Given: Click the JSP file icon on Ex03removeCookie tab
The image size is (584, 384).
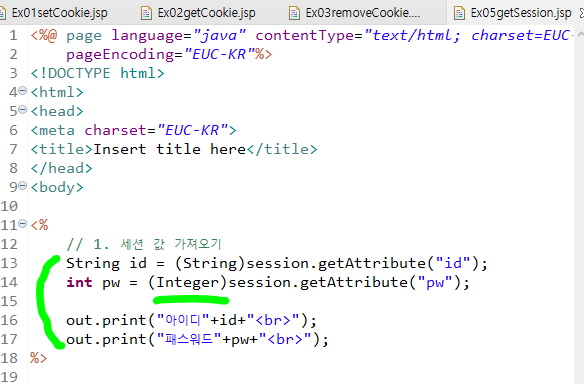Looking at the screenshot, I should click(x=294, y=13).
